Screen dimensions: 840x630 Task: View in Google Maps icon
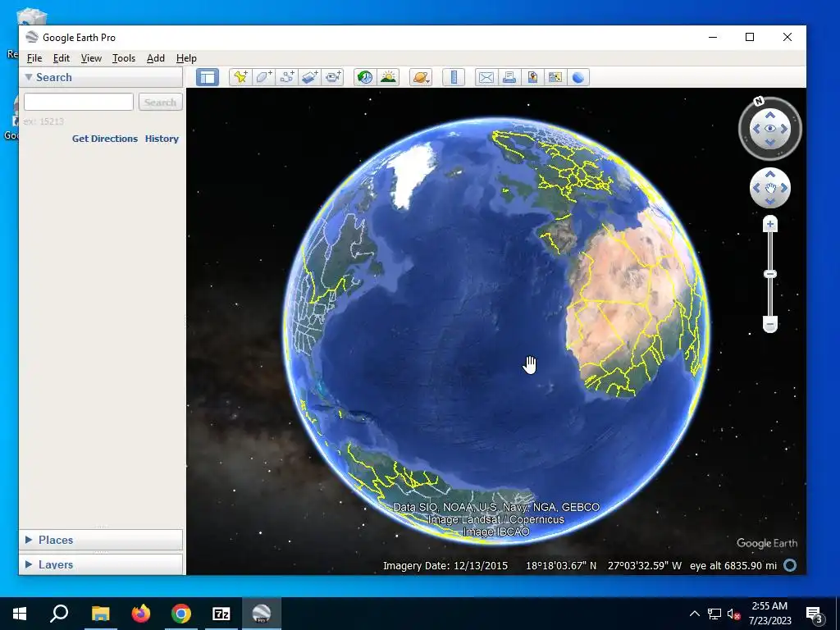coord(555,77)
